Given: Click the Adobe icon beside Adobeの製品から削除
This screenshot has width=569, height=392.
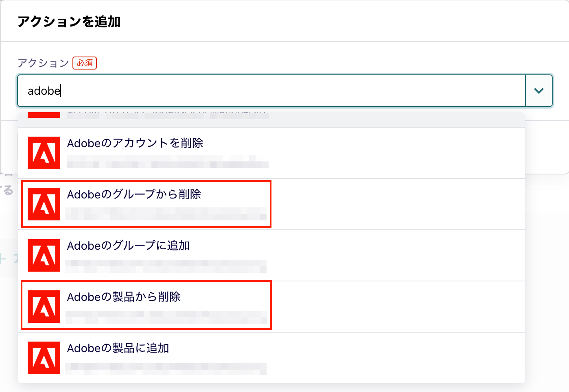Looking at the screenshot, I should [x=44, y=307].
